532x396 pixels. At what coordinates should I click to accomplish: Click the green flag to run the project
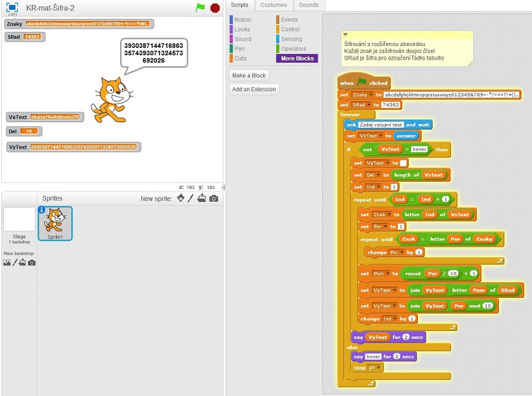(200, 8)
